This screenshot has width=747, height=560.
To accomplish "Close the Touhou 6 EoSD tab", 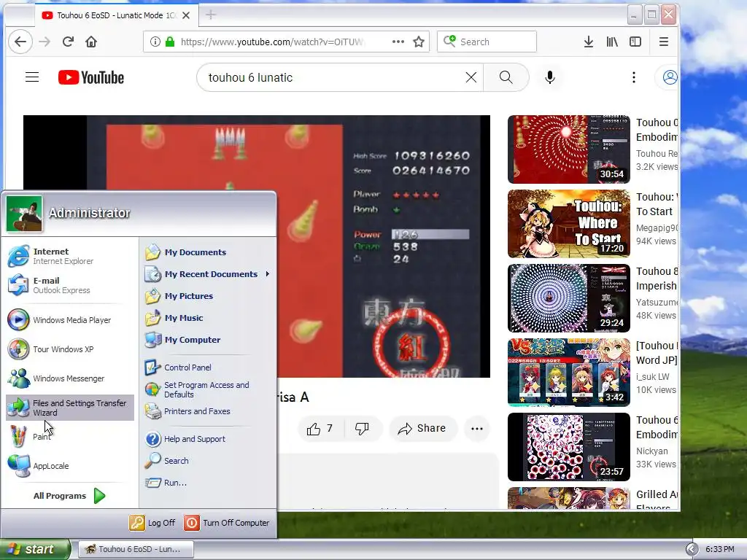I will [186, 15].
